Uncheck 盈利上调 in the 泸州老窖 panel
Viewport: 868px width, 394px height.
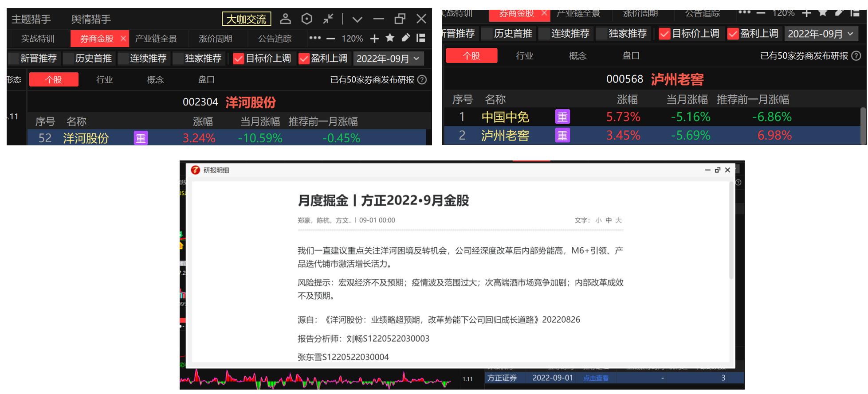click(733, 34)
